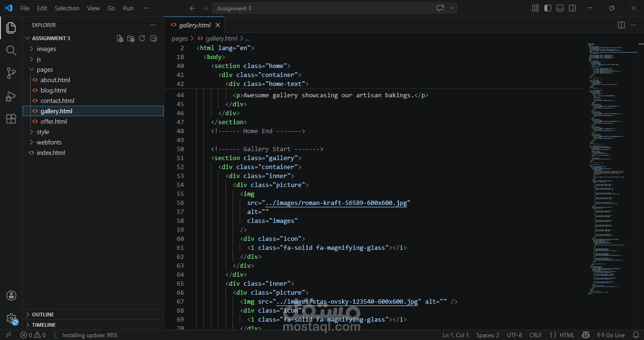Click the New File icon in Explorer

(120, 38)
